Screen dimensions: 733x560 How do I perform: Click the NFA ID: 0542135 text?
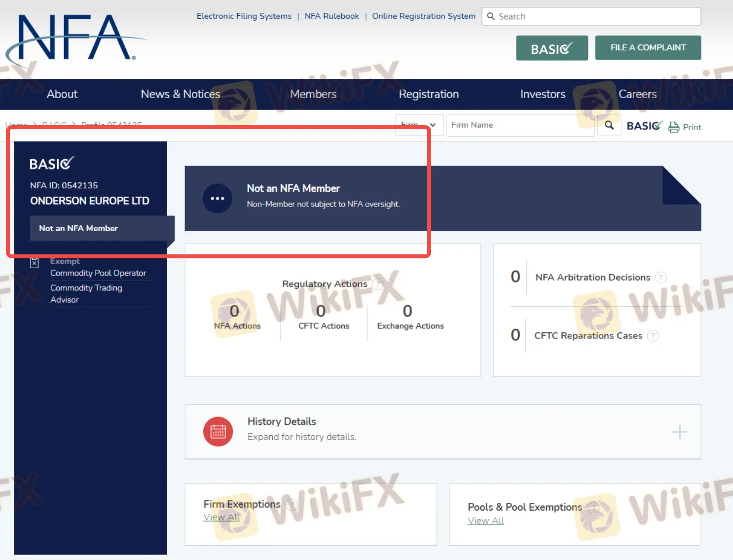point(64,185)
